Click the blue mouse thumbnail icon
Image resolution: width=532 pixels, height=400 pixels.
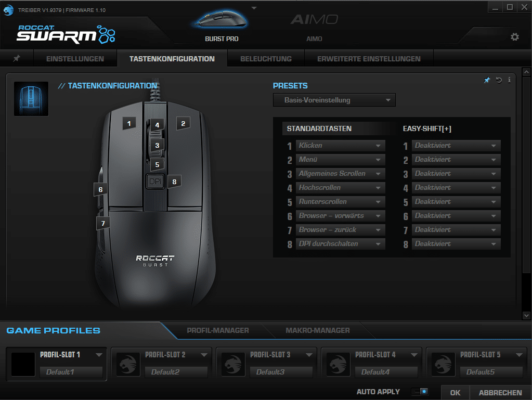pyautogui.click(x=31, y=98)
